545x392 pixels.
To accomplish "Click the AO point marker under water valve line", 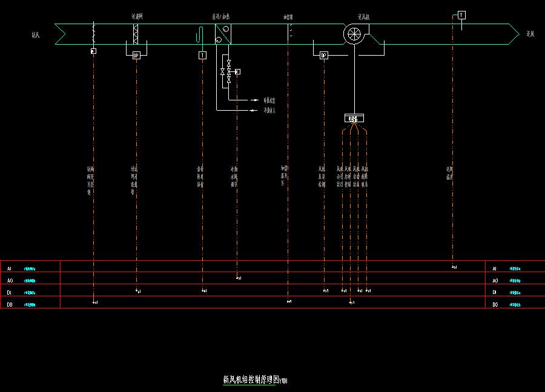I will coord(237,278).
